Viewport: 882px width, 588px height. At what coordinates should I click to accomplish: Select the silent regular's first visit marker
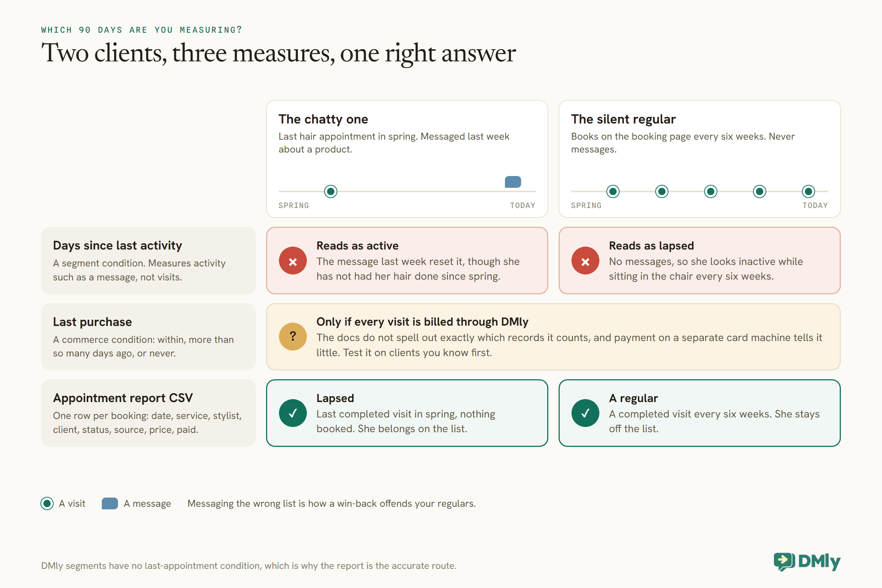click(x=613, y=191)
